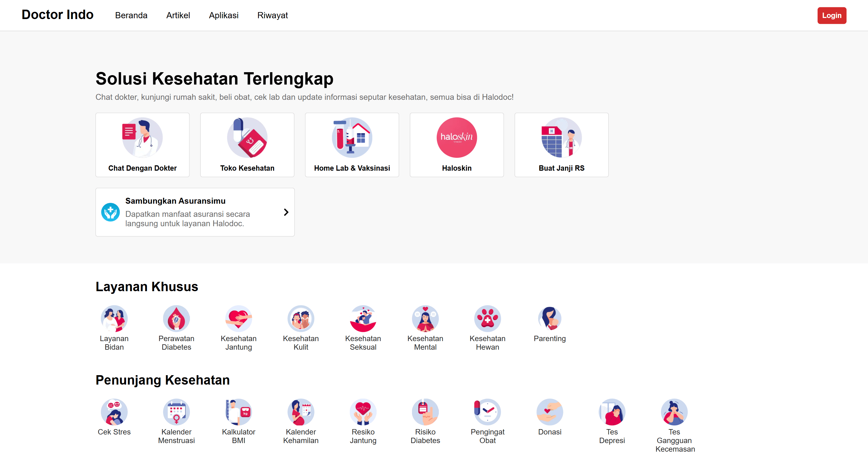Open the Tes Depresi icon
This screenshot has width=868, height=475.
pyautogui.click(x=612, y=412)
